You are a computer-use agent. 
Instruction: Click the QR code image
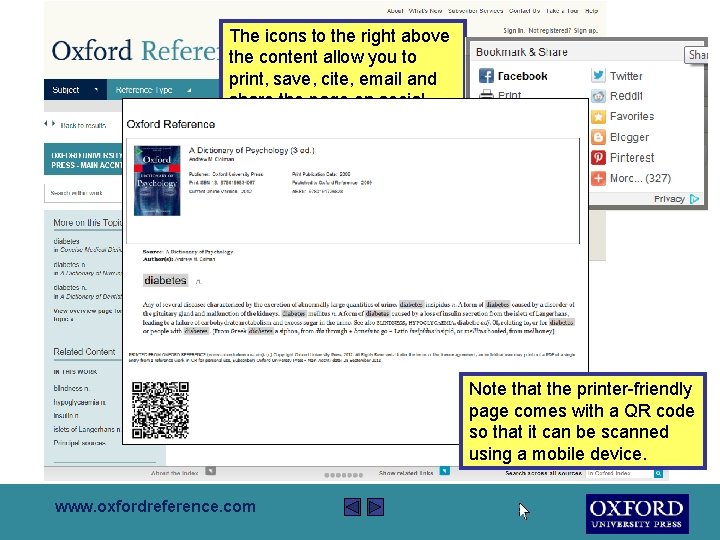pyautogui.click(x=160, y=410)
